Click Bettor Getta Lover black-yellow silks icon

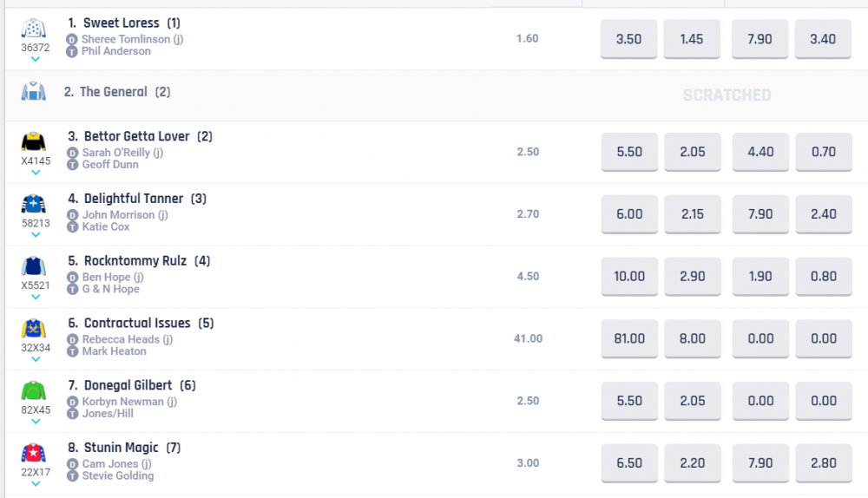pyautogui.click(x=33, y=142)
